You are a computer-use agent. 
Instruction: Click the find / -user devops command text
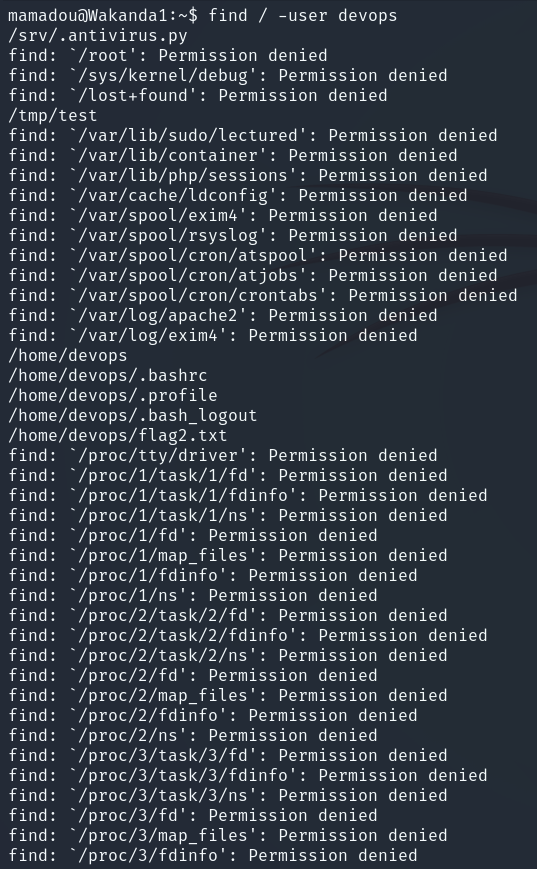pos(303,16)
